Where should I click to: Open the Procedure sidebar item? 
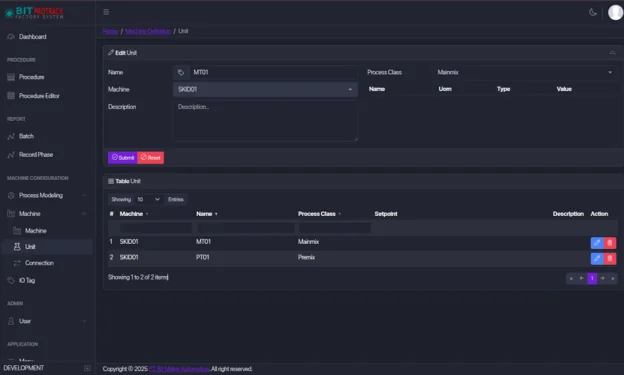point(31,77)
